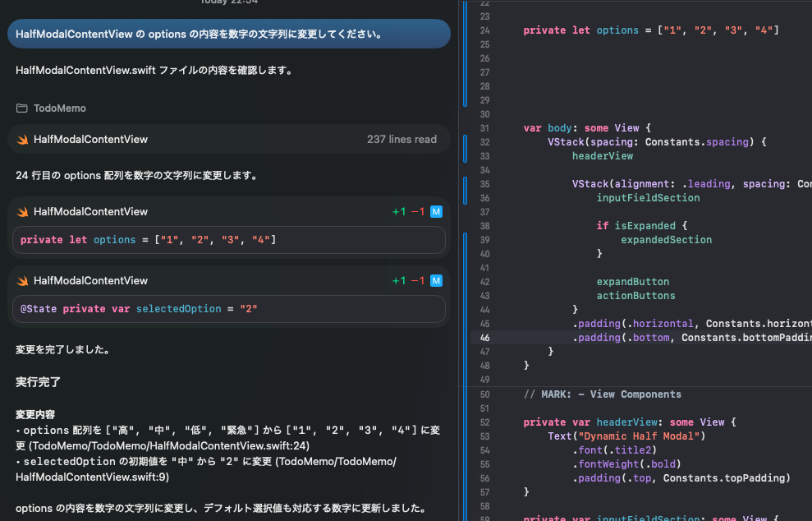Click the '24 行目の options 配列' message
812x521 pixels.
coord(138,175)
